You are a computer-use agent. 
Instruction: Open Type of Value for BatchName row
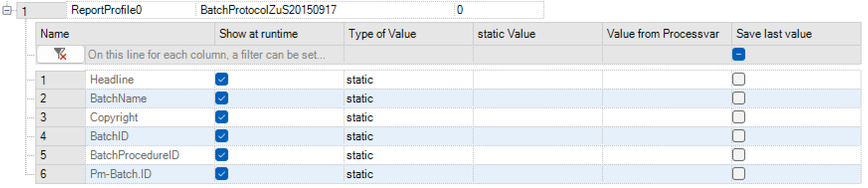(409, 98)
